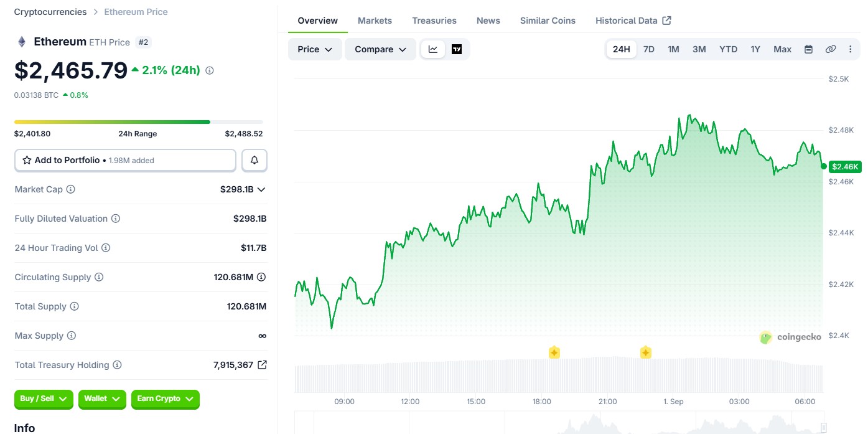The height and width of the screenshot is (434, 868).
Task: Open Total Supply info icon
Action: (75, 306)
